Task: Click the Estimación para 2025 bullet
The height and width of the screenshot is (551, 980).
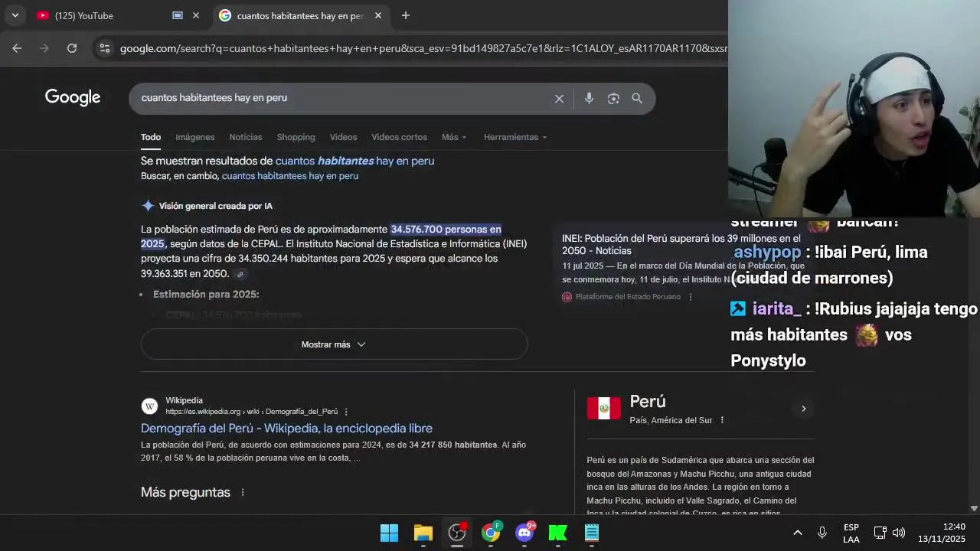Action: point(206,295)
